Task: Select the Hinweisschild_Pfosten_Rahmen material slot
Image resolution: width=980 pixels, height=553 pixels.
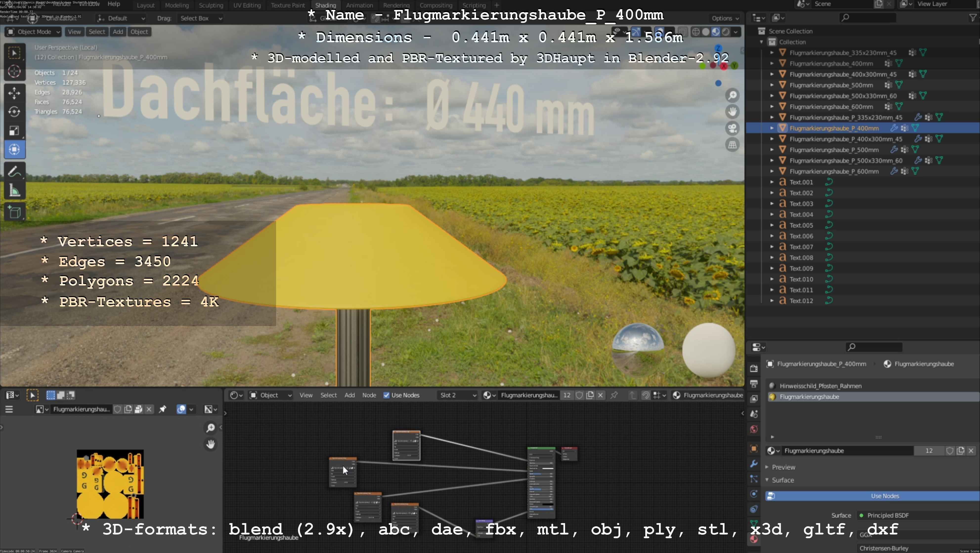Action: pos(873,386)
